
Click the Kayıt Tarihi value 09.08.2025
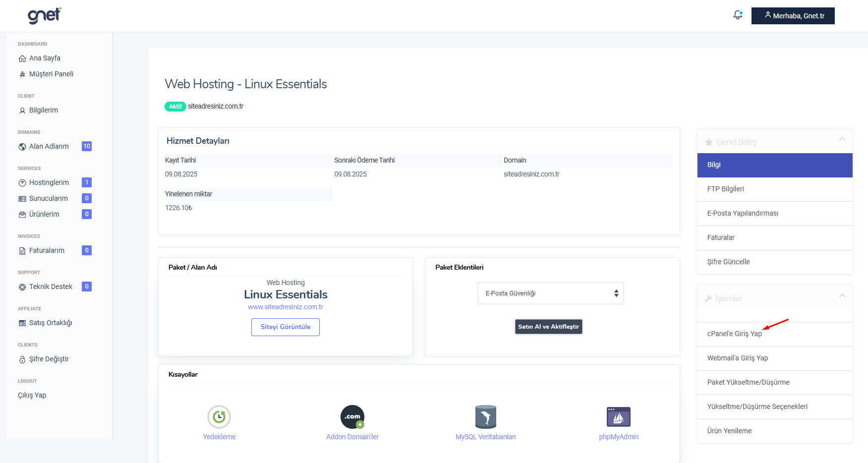(x=181, y=174)
